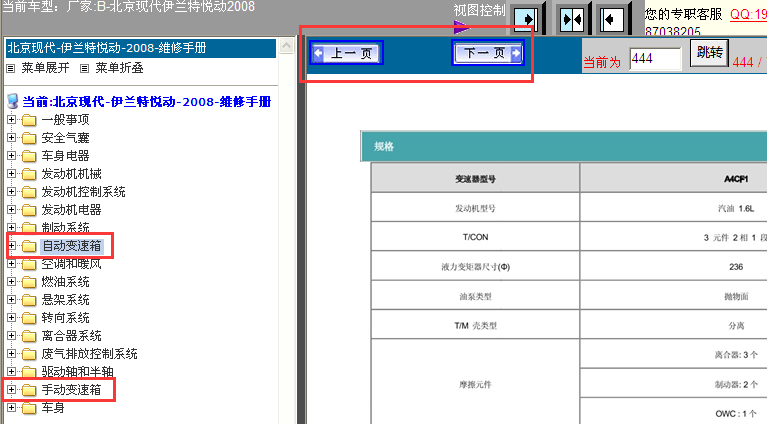
Task: Go to previous page with 上一页
Action: (x=346, y=53)
